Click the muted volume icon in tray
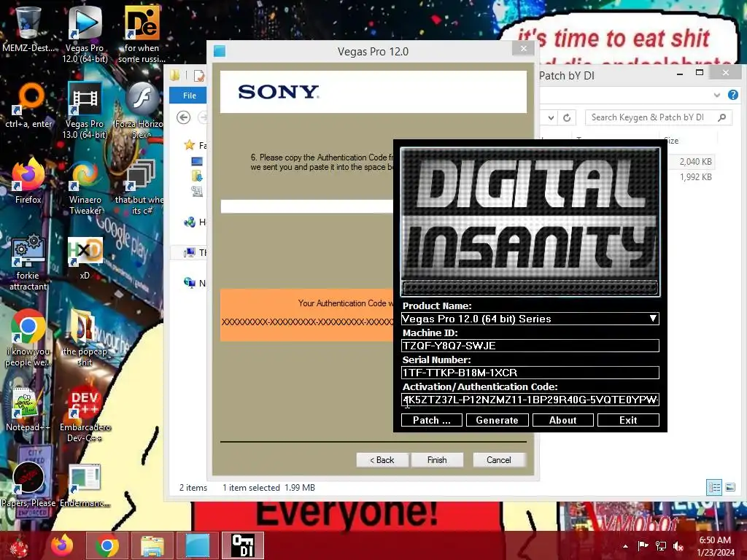747x560 pixels. [678, 546]
